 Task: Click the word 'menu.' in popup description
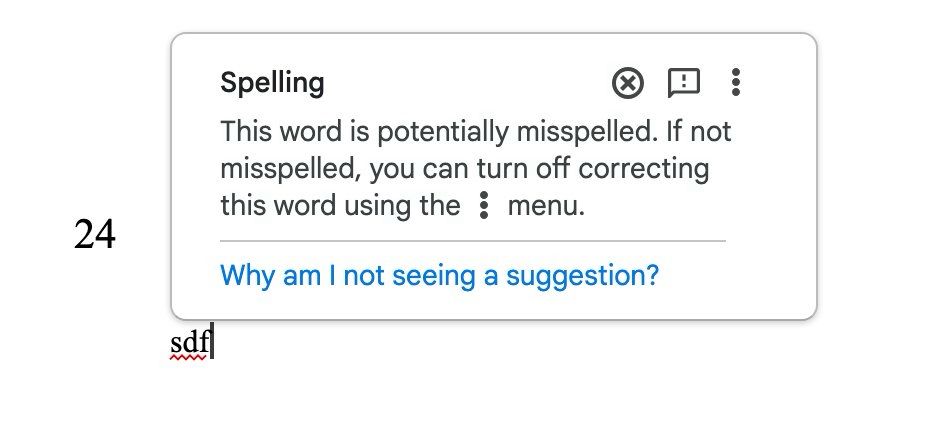pos(546,207)
